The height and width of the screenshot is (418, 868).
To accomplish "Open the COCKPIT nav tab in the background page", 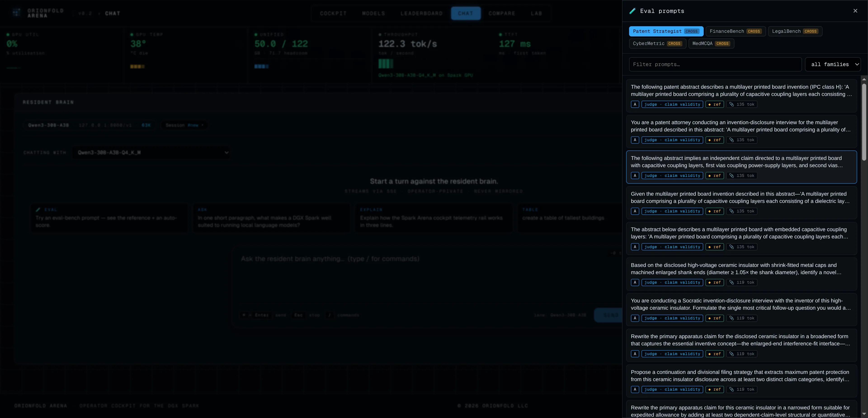I will pyautogui.click(x=333, y=14).
